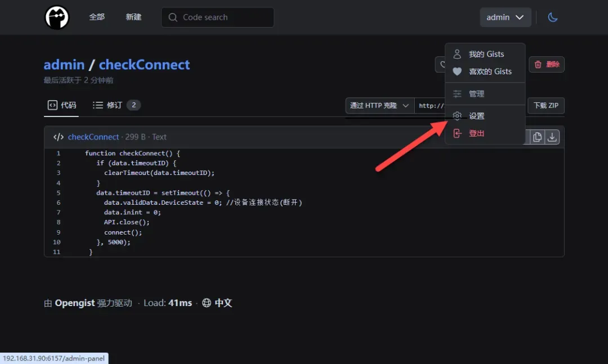
Task: Click the 下载 ZIP button
Action: click(546, 105)
